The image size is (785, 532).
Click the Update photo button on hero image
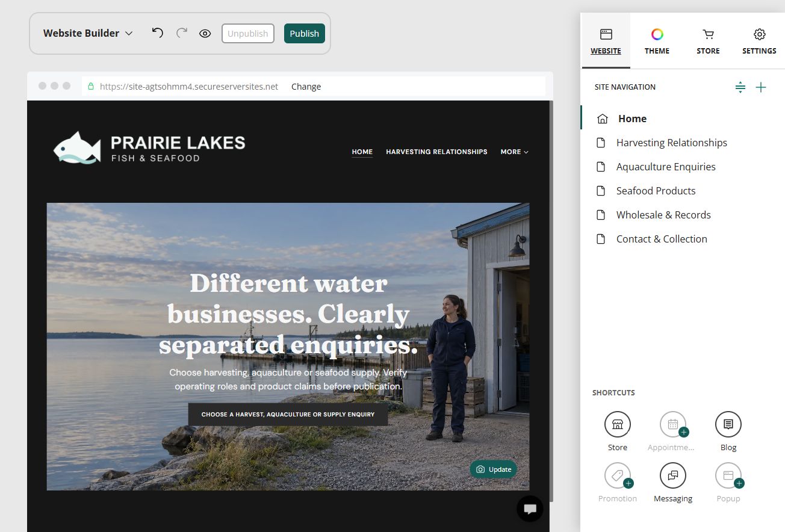[493, 469]
